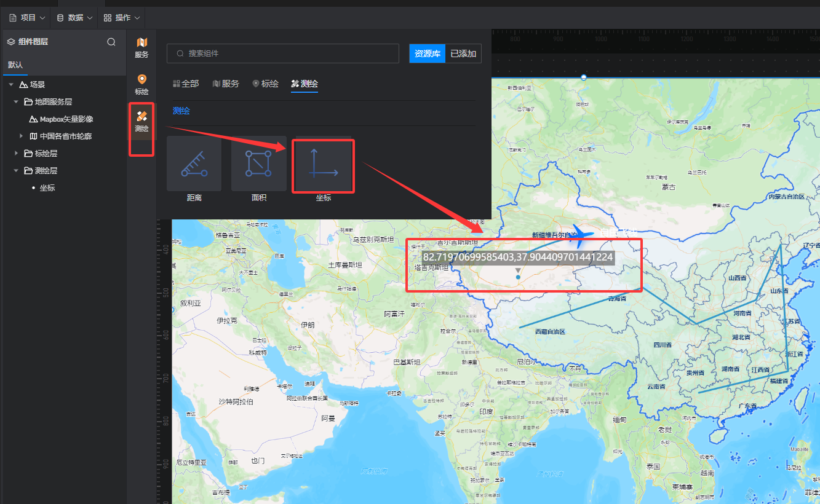Open the 数据 menu
The width and height of the screenshot is (820, 504).
tap(74, 18)
